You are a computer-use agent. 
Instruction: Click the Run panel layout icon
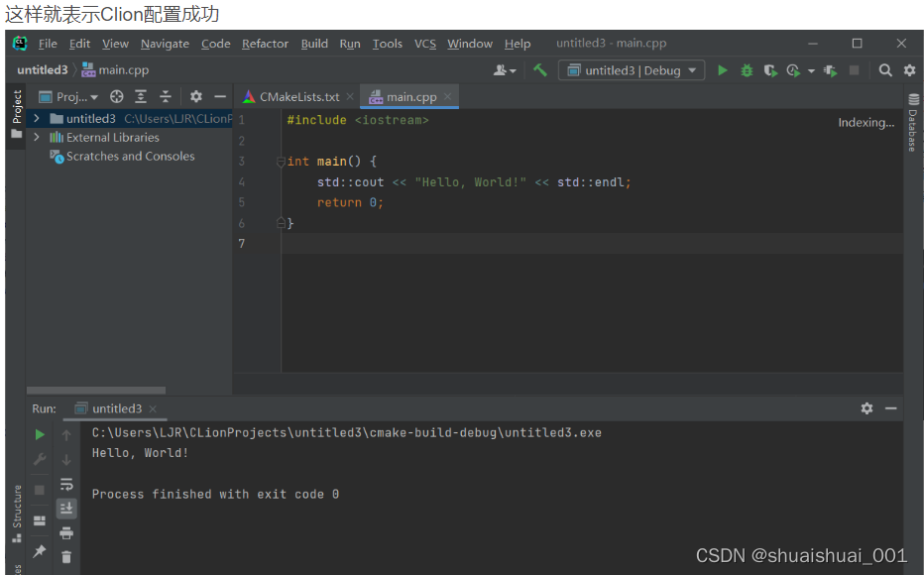[40, 520]
